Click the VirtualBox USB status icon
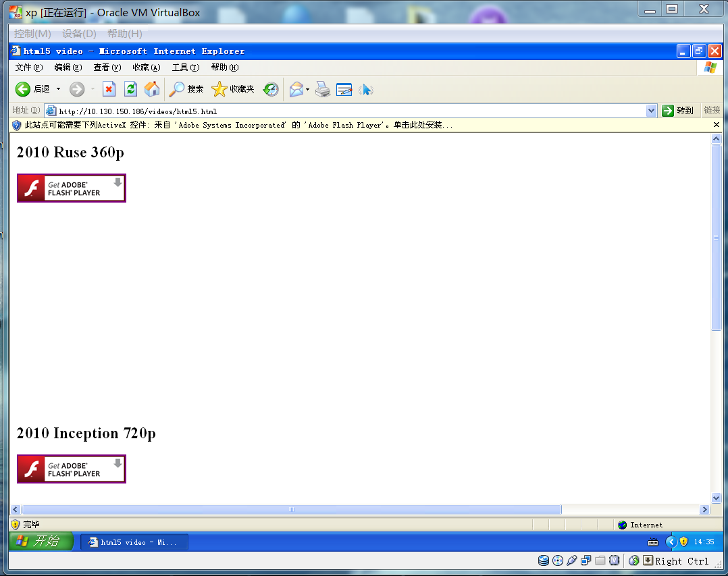The height and width of the screenshot is (576, 728). click(x=571, y=560)
